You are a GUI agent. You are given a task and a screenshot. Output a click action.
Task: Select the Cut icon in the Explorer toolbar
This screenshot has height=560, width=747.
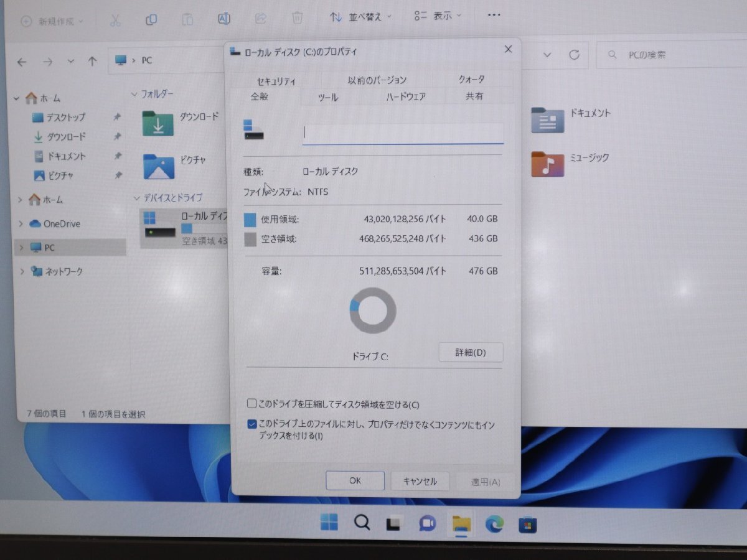coord(115,18)
